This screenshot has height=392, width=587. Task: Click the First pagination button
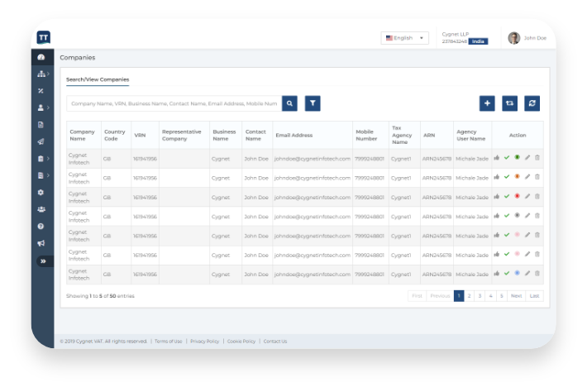pos(417,296)
